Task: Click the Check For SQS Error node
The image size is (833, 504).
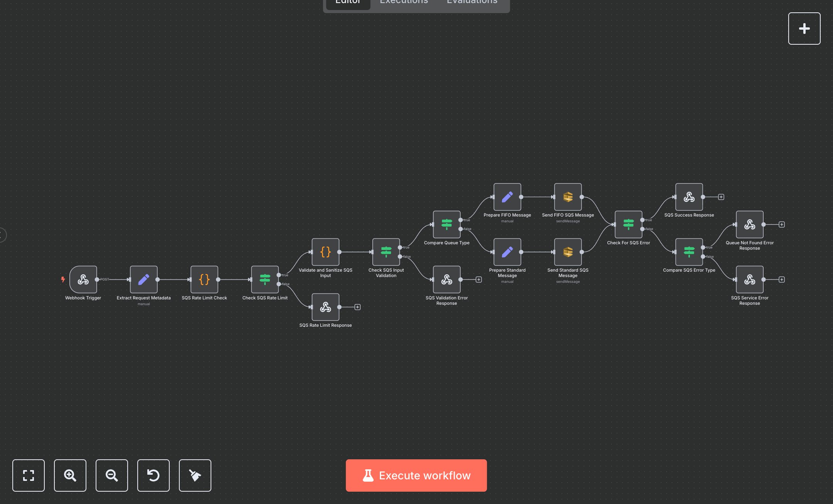Action: [x=628, y=225]
